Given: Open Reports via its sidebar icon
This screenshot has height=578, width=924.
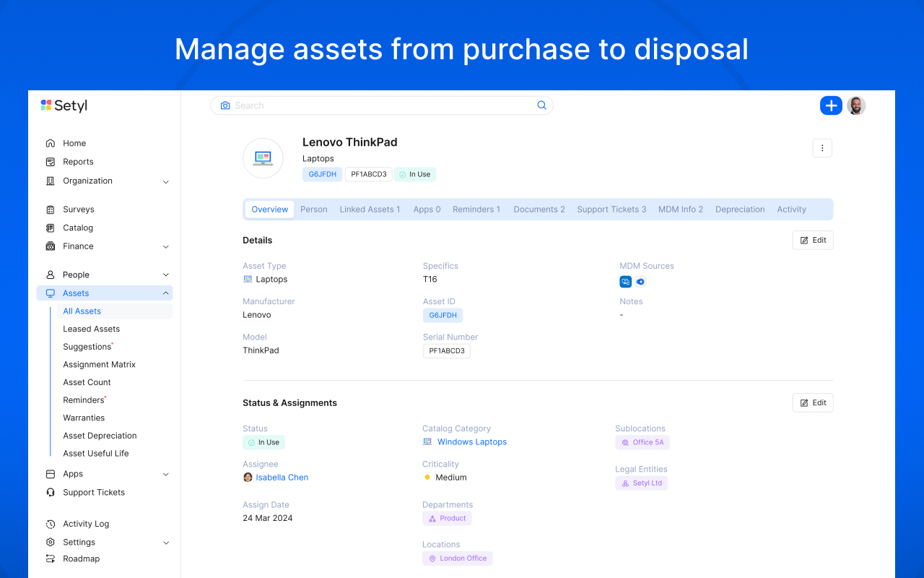Looking at the screenshot, I should (x=51, y=162).
